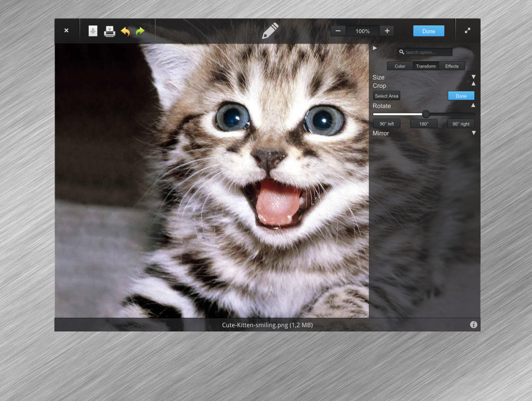
Task: Switch to the Color tab
Action: [400, 66]
